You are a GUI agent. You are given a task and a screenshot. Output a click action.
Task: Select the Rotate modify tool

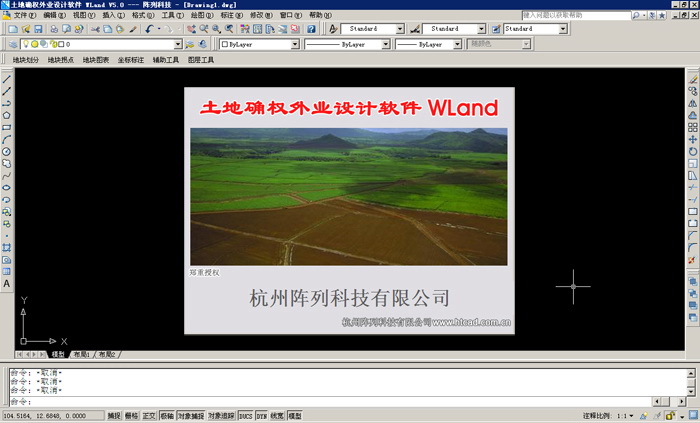(692, 152)
